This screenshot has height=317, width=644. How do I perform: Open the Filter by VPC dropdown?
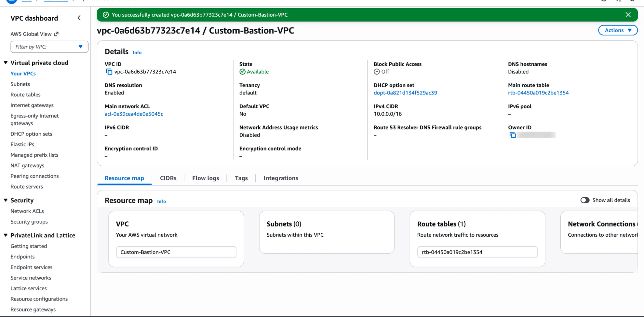click(x=49, y=47)
